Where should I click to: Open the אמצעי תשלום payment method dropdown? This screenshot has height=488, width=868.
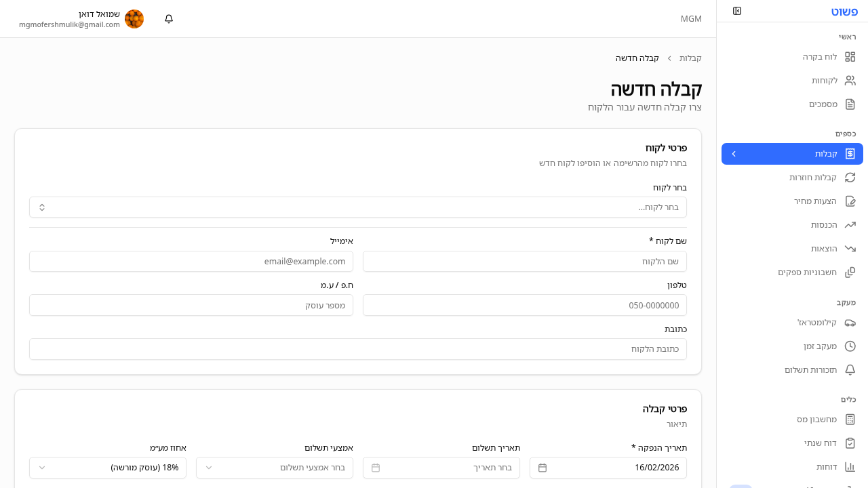274,468
